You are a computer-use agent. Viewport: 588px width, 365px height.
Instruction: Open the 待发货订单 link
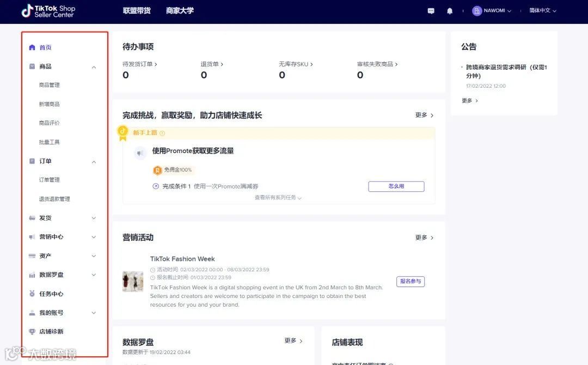139,64
